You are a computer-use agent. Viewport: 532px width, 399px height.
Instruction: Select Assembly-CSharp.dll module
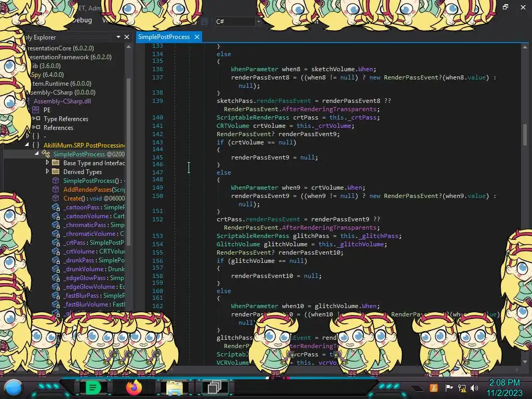pos(62,101)
